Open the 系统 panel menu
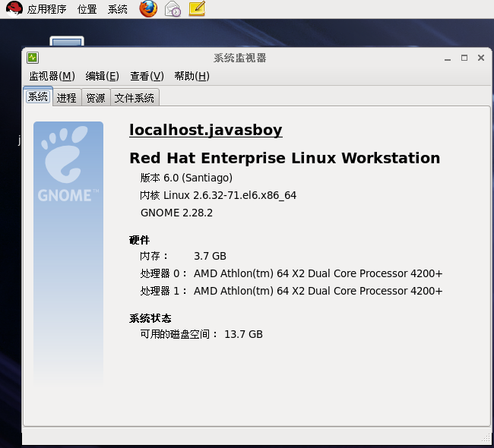The width and height of the screenshot is (494, 448). 118,9
